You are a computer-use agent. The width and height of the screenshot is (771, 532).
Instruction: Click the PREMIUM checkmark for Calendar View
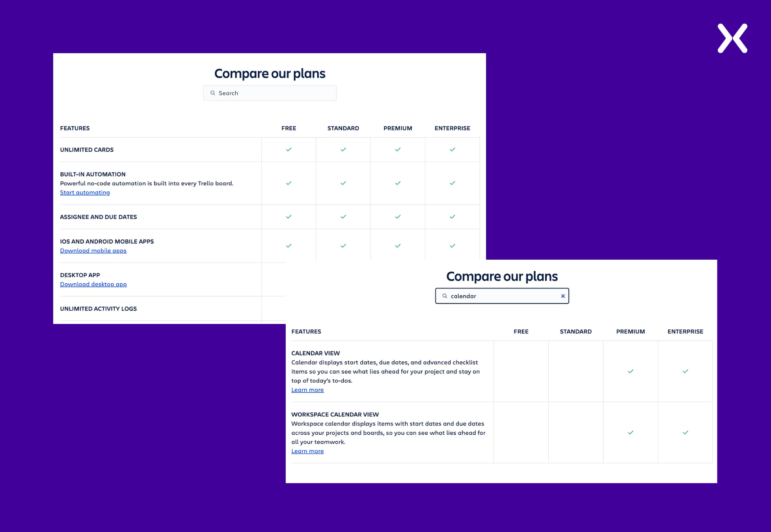(x=630, y=372)
